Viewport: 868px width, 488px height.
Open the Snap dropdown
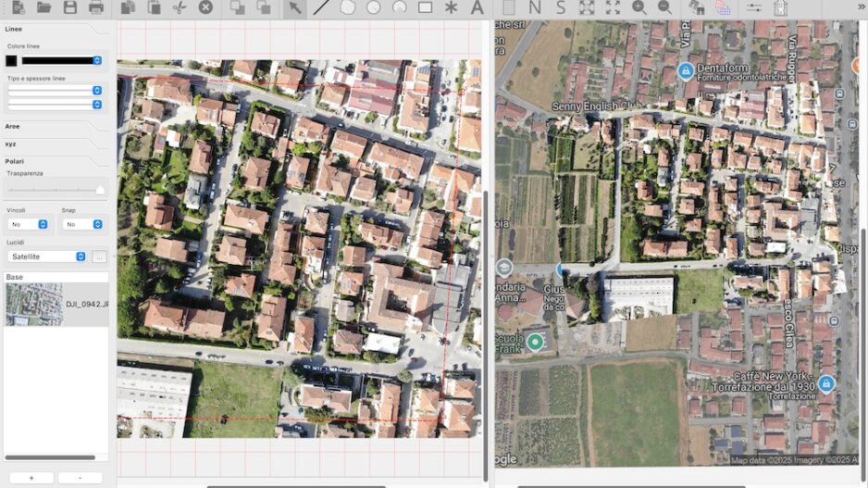[82, 224]
